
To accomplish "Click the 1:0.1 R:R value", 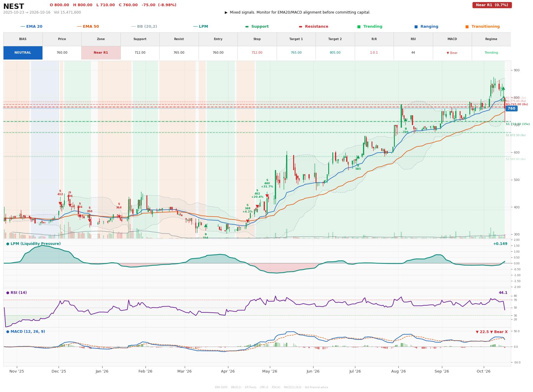I will tap(374, 53).
